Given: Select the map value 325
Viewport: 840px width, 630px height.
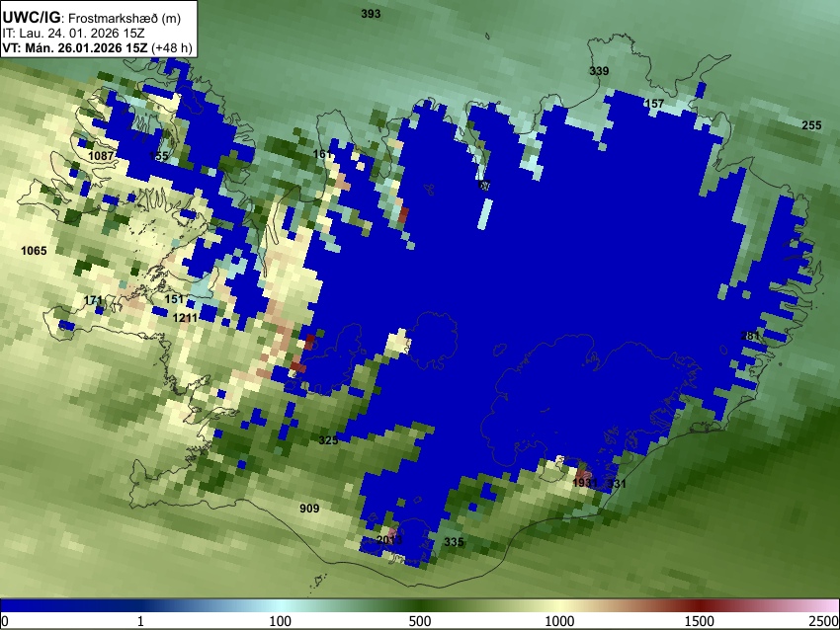Looking at the screenshot, I should (x=328, y=440).
